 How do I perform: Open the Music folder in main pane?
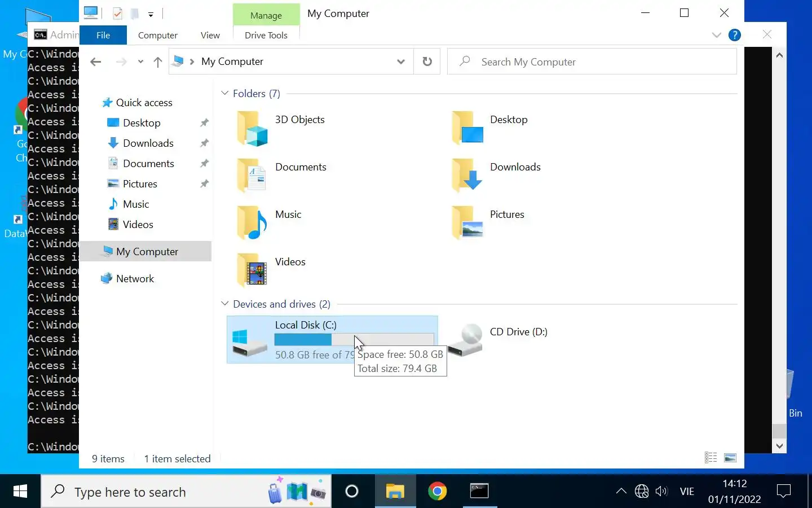(252, 223)
